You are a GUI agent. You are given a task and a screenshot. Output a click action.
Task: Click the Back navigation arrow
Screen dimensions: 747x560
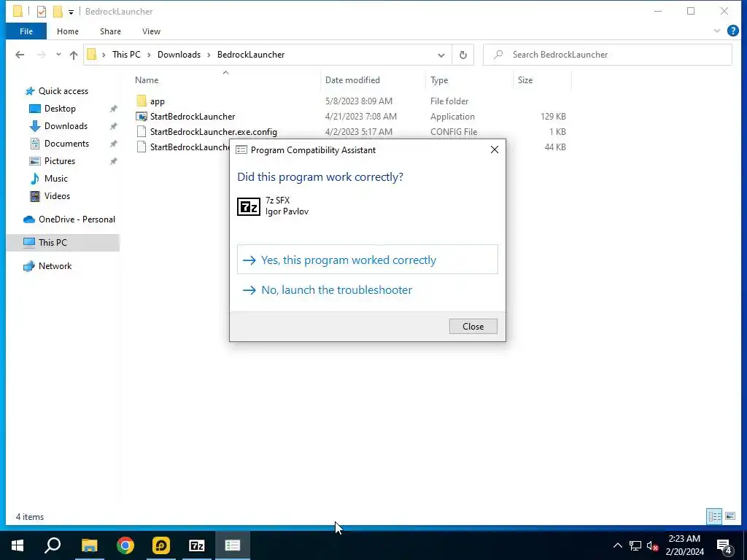(x=20, y=55)
